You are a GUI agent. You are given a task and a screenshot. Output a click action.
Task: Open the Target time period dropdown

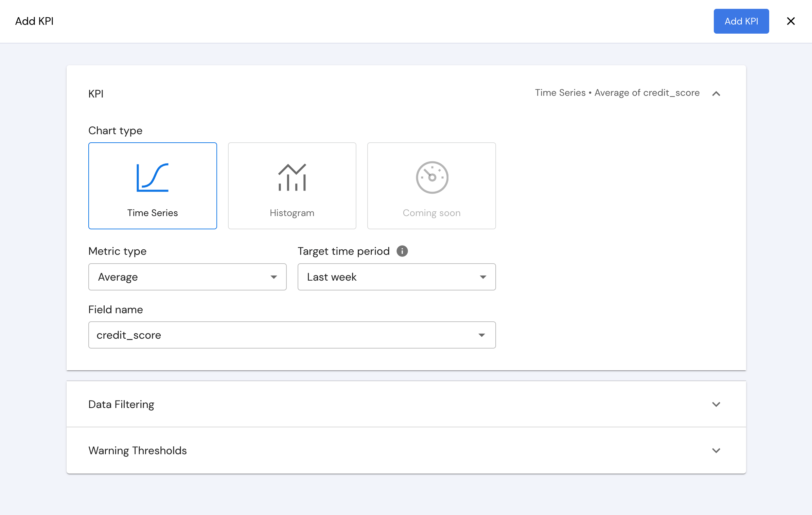click(x=396, y=277)
